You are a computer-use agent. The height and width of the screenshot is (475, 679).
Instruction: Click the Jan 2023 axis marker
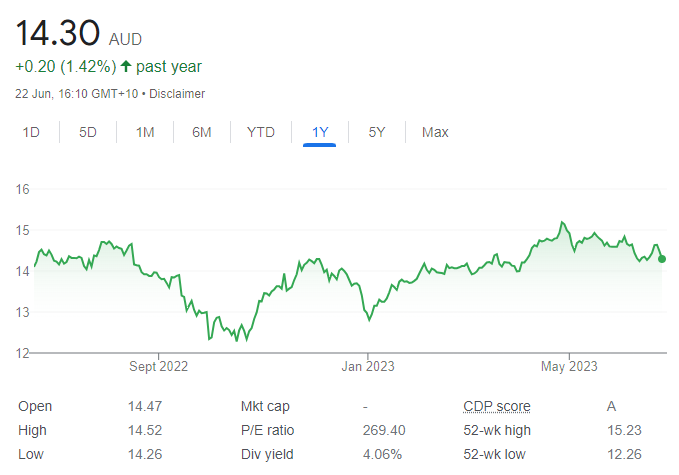tap(368, 366)
